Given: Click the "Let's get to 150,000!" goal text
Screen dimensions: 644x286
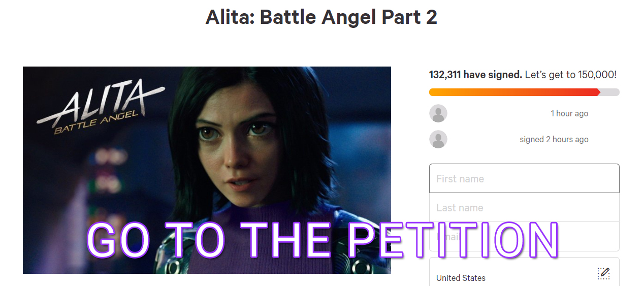Looking at the screenshot, I should pos(570,75).
